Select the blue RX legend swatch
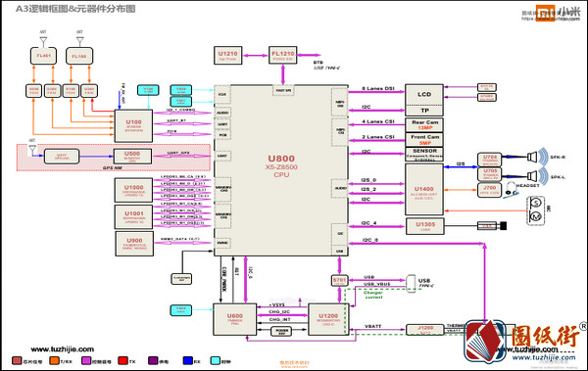 click(x=188, y=360)
